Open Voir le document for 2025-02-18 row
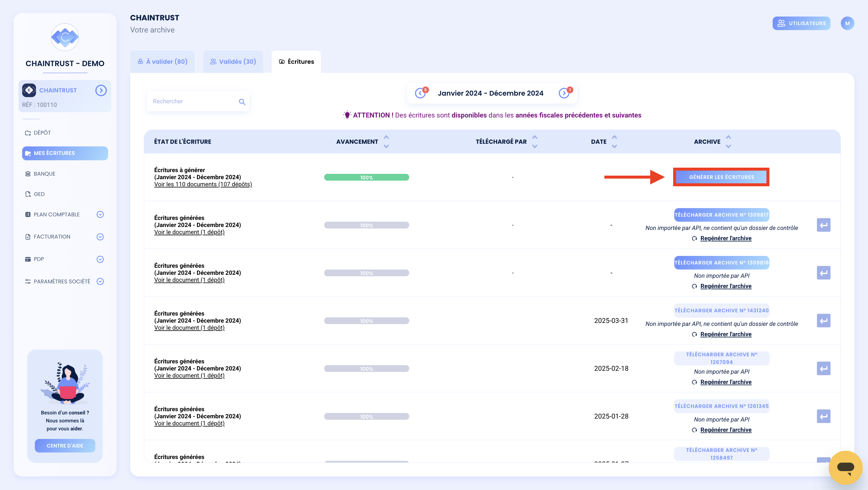Viewport: 868px width, 490px height. pyautogui.click(x=189, y=376)
